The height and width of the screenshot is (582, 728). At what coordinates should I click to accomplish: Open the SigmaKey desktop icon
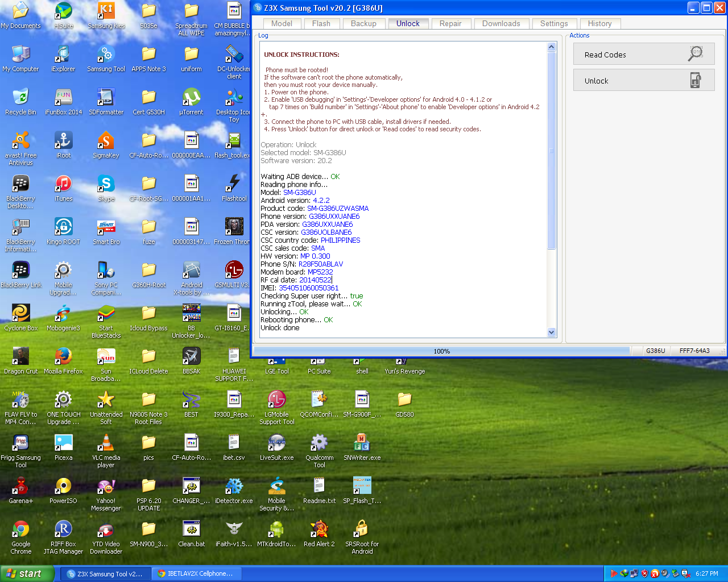point(106,141)
